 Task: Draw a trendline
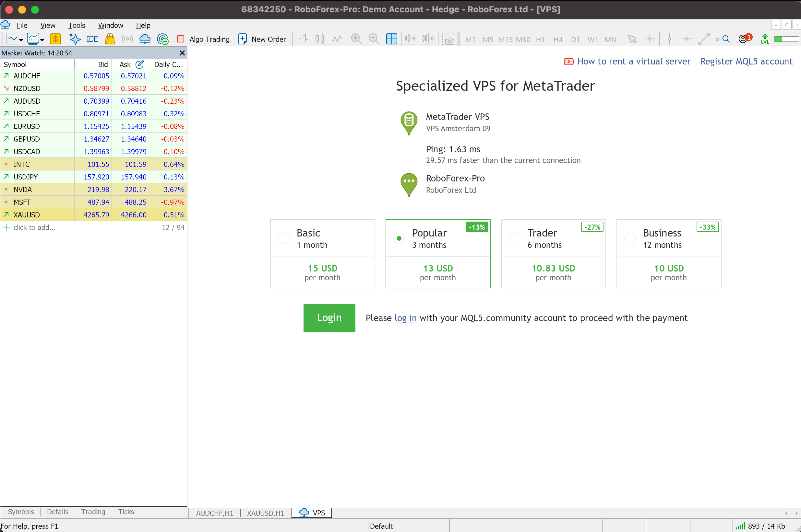(704, 39)
